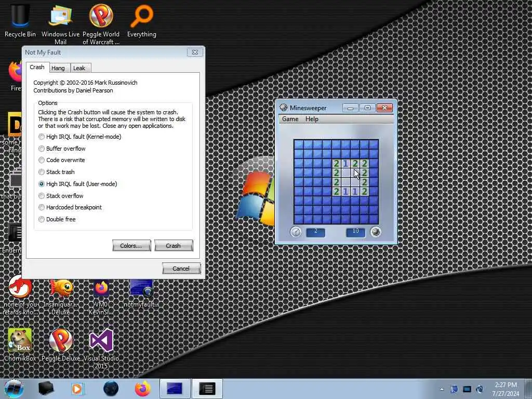Open the Minesweeper Game menu
Viewport: 532px width, 399px height.
(x=290, y=119)
